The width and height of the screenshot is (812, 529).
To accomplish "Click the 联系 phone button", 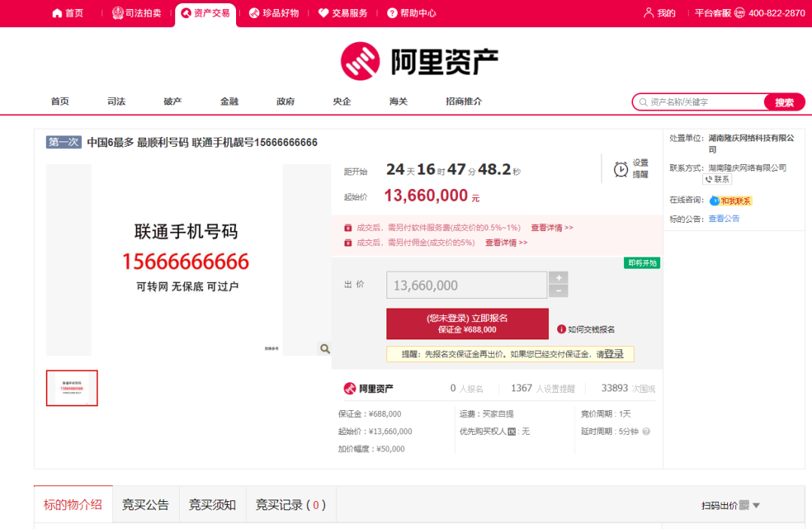I will (x=717, y=179).
